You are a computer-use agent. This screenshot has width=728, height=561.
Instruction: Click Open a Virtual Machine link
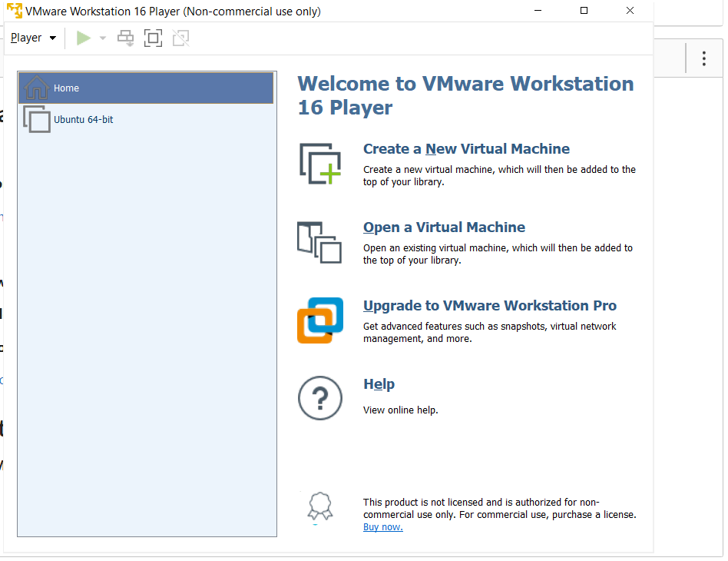(x=444, y=227)
